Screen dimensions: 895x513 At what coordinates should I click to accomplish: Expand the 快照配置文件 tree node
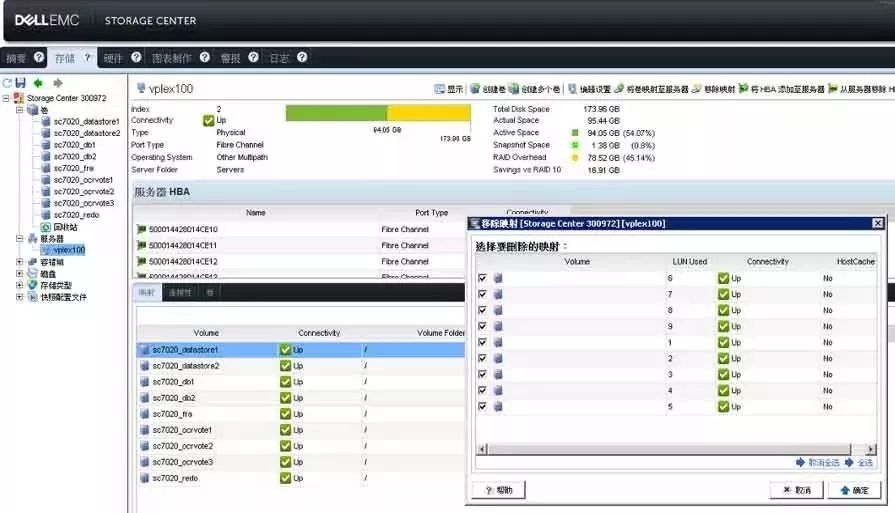tap(19, 297)
